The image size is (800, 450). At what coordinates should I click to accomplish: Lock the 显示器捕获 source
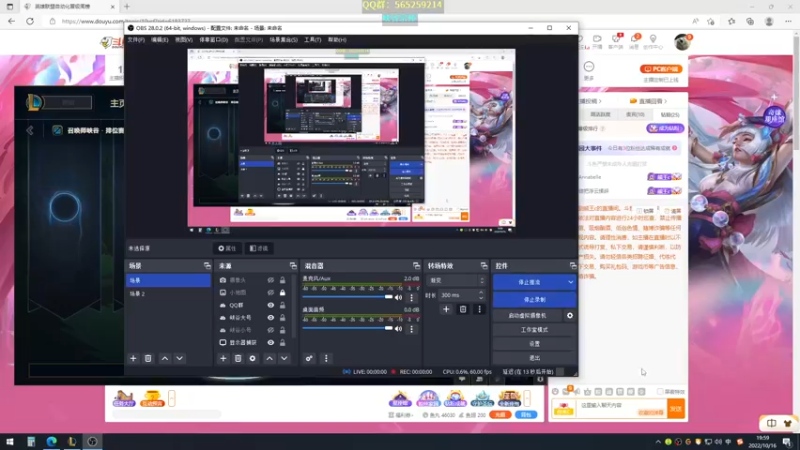point(282,342)
